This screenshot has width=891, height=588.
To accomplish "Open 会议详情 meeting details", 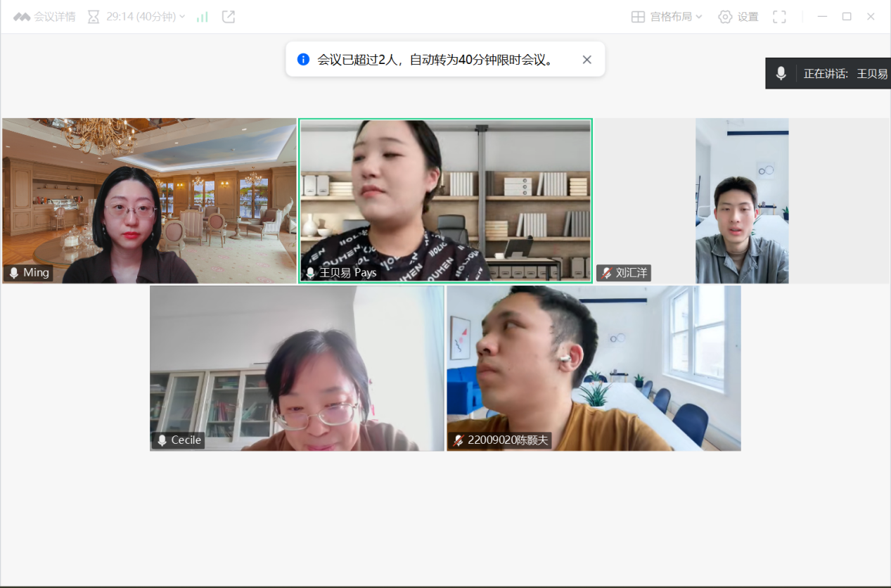I will click(x=54, y=17).
